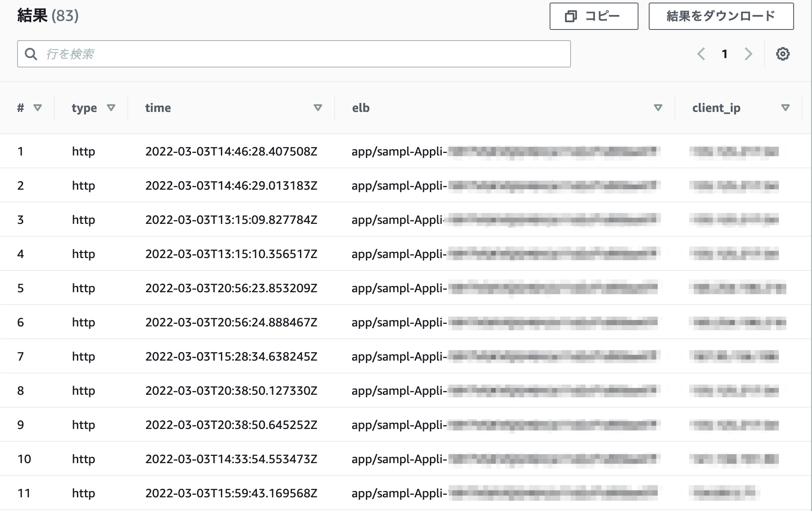Focus the 行を検索 search field
812x511 pixels.
[x=294, y=54]
